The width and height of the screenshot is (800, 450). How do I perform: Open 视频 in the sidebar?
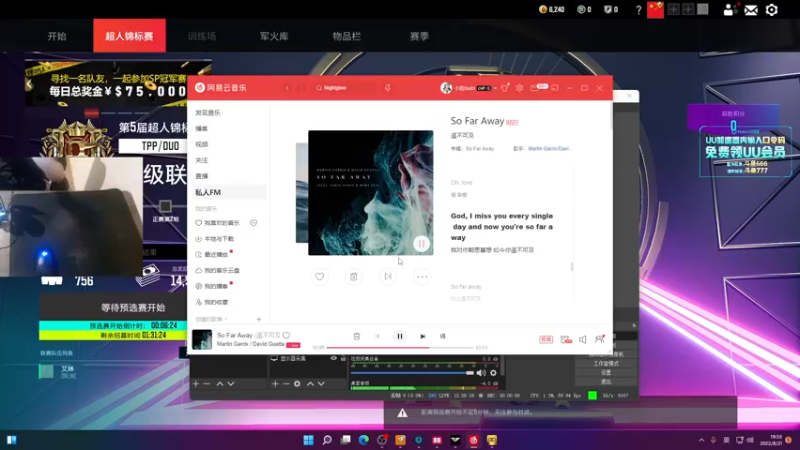click(x=202, y=144)
